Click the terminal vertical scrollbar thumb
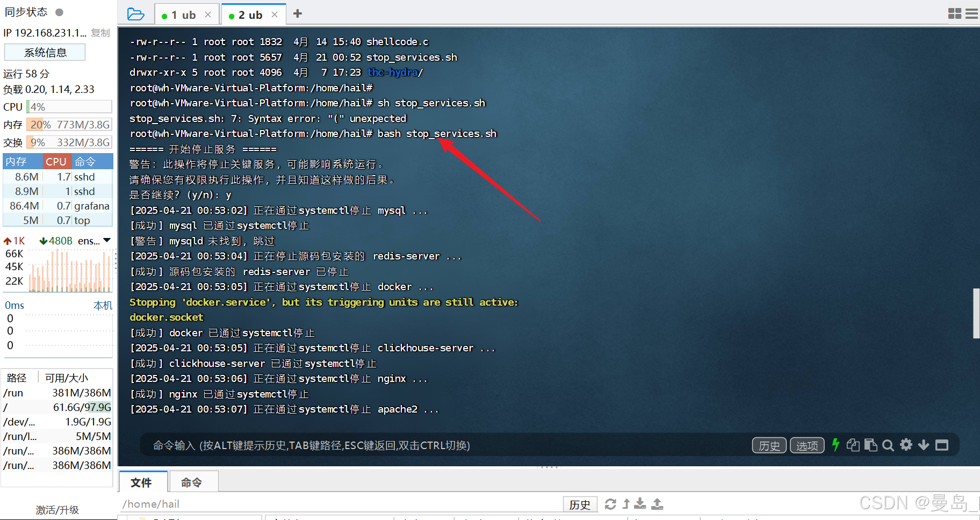Image resolution: width=980 pixels, height=520 pixels. click(x=976, y=313)
